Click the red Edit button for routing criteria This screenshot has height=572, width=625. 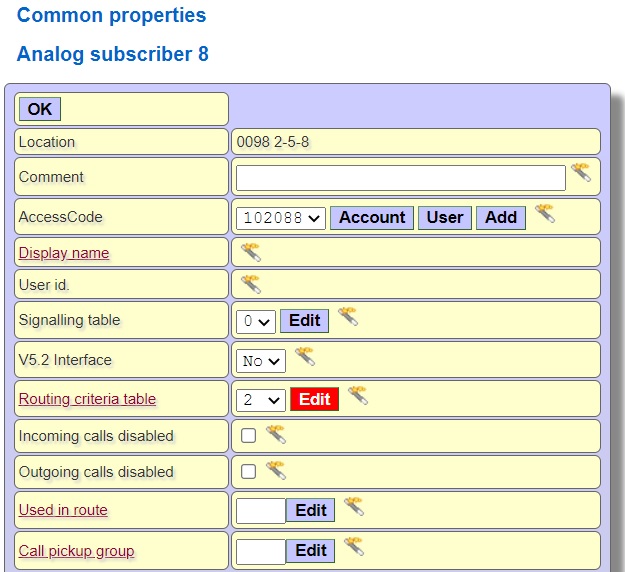click(x=314, y=399)
